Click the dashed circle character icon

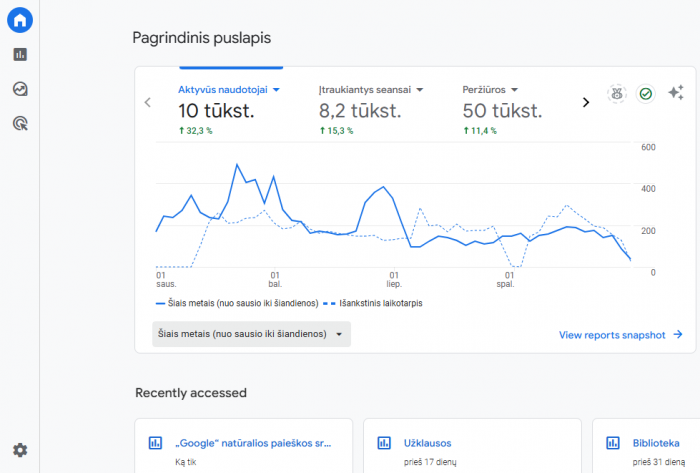tap(617, 94)
